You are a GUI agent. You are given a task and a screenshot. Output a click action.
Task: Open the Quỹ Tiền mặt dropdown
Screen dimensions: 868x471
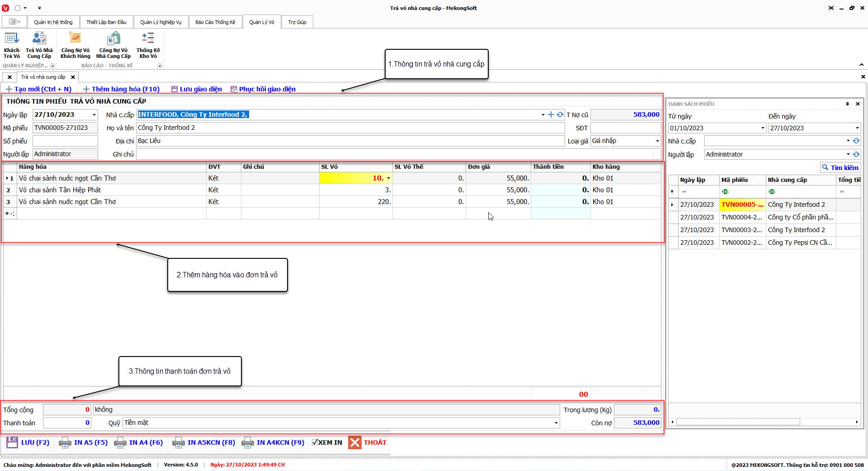point(556,423)
